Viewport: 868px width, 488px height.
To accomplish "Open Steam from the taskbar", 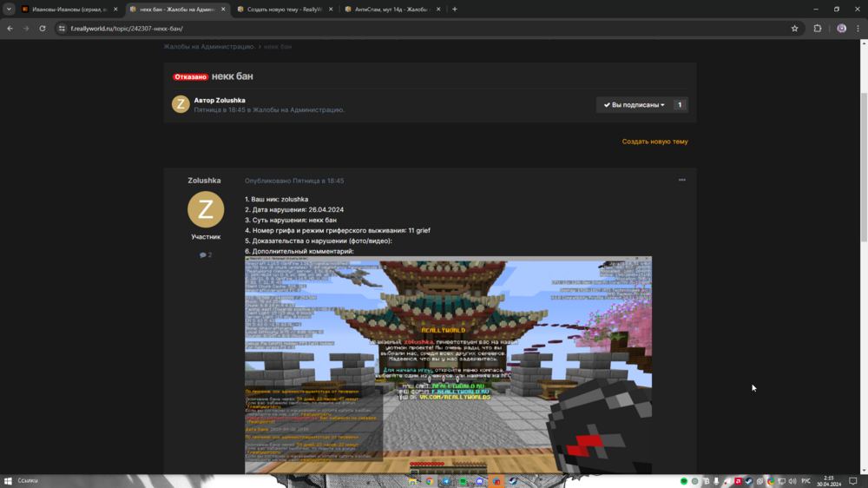I will pos(514,481).
